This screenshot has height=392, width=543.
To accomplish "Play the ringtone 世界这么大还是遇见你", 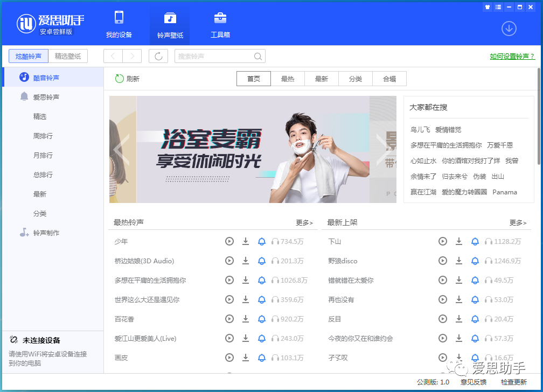I will (x=229, y=299).
